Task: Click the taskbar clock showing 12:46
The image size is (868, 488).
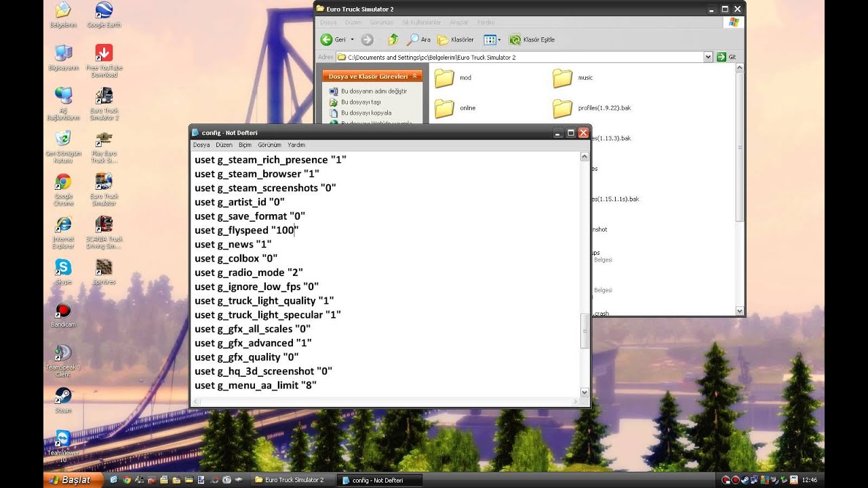Action: (810, 480)
